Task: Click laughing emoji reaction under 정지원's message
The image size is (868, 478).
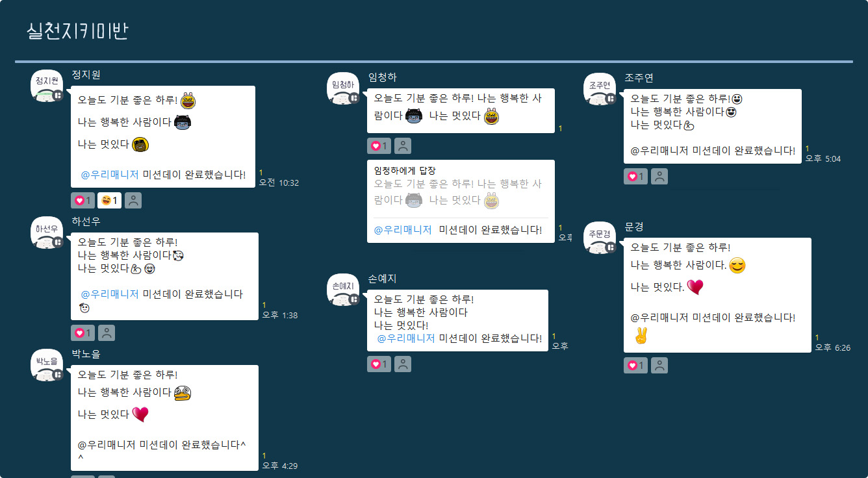Action: coord(110,201)
